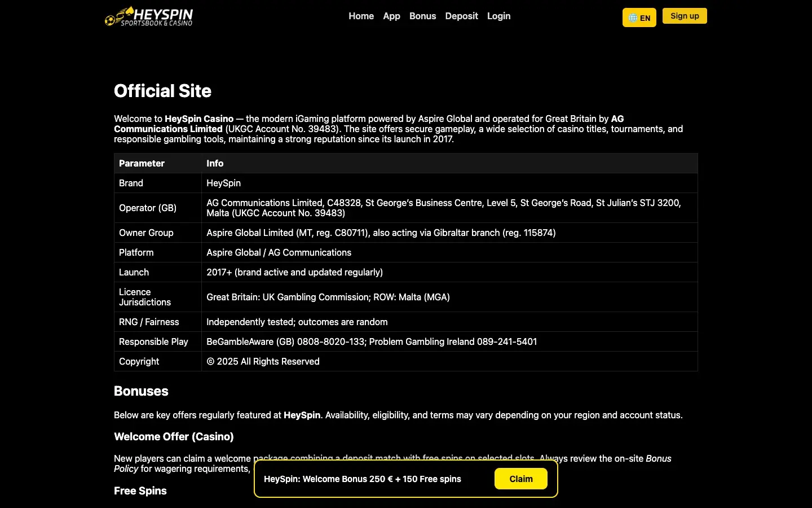This screenshot has height=508, width=812.
Task: Open the Login page
Action: point(498,16)
